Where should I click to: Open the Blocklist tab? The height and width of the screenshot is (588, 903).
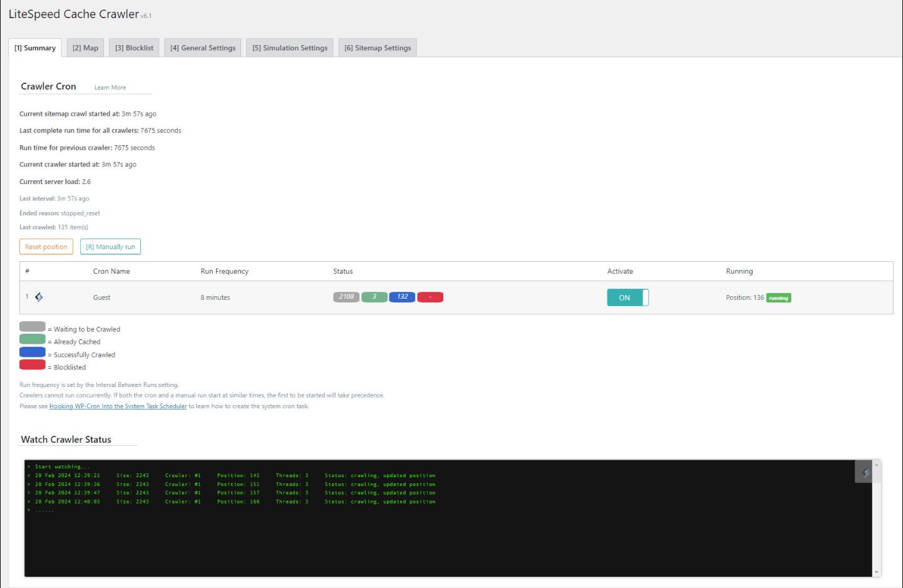(134, 48)
